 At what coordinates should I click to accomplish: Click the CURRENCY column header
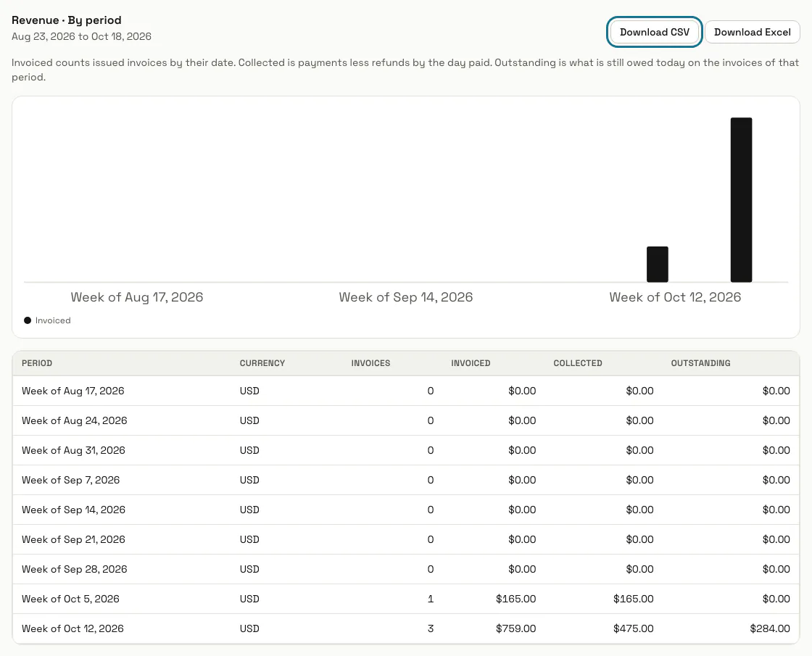click(262, 363)
